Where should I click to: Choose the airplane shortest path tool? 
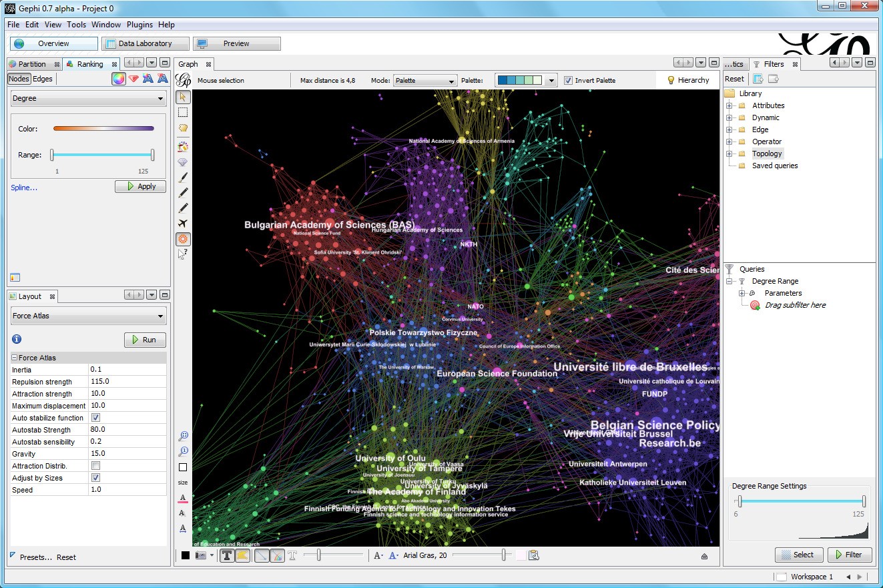[x=183, y=224]
